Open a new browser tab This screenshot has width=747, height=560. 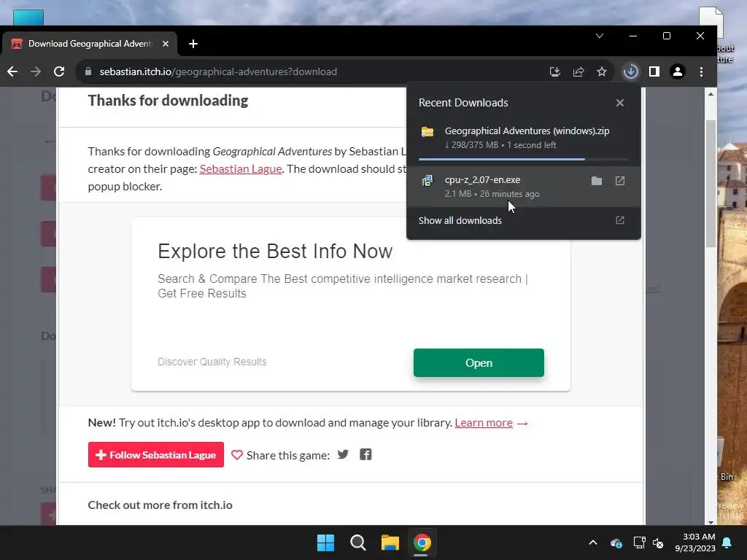tap(193, 44)
